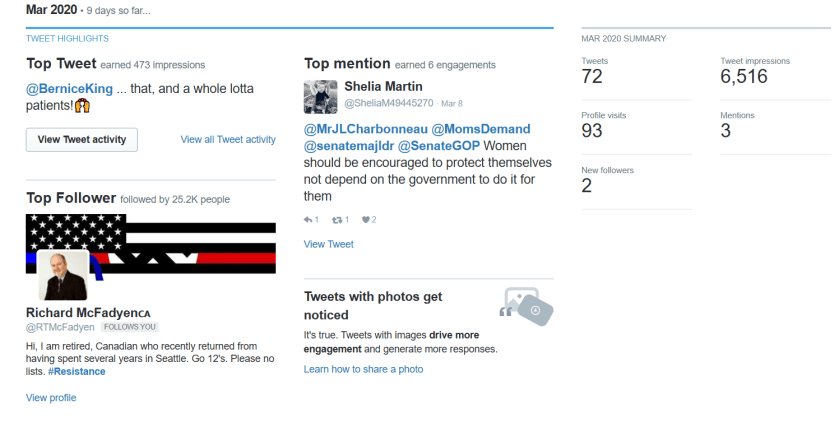Viewport: 839px width, 432px height.
Task: Click the @RTMcFadyen username
Action: 60,327
